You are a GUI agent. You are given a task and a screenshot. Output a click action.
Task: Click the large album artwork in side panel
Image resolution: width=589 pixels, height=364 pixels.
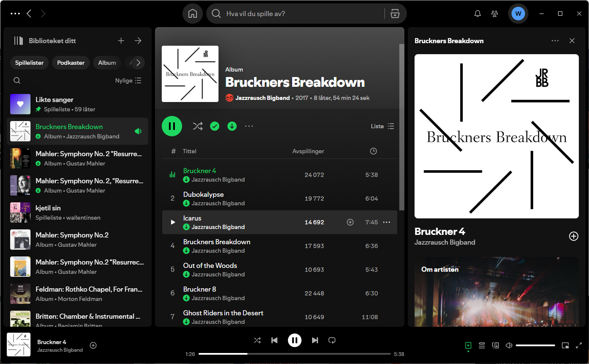pyautogui.click(x=497, y=136)
